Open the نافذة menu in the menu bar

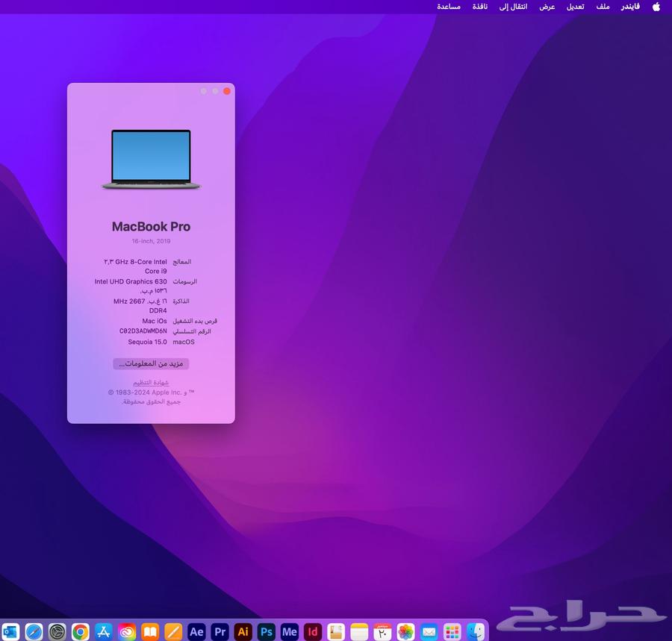pyautogui.click(x=480, y=7)
